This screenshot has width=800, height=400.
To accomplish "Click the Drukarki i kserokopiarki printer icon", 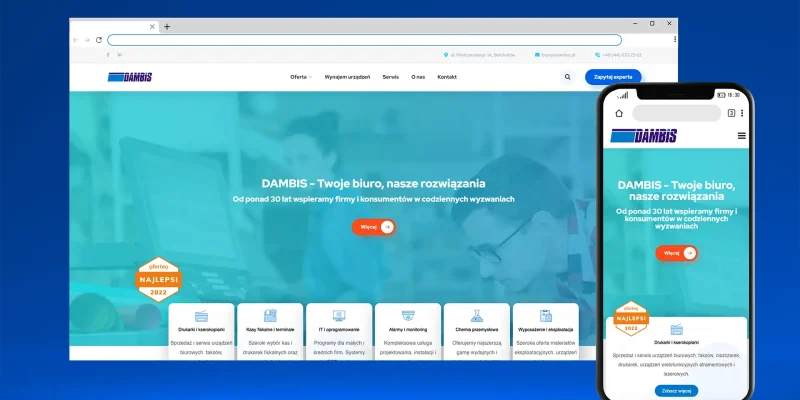I will pos(202,316).
